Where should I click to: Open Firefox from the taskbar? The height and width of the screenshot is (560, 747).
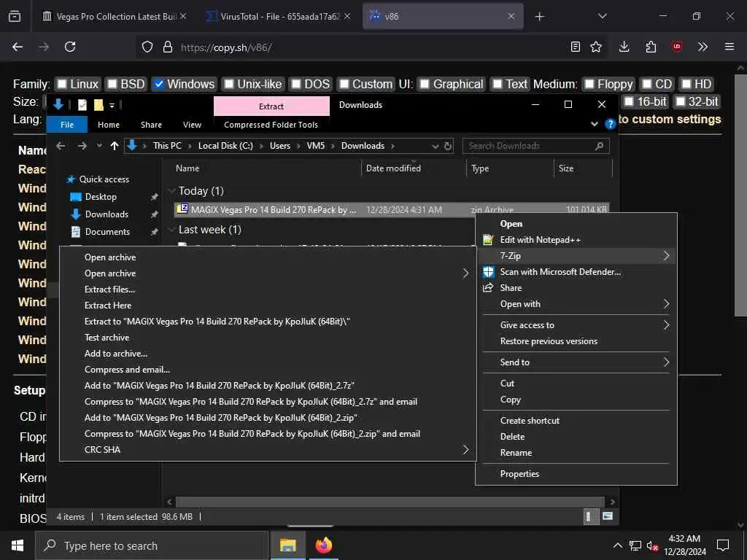pyautogui.click(x=323, y=545)
